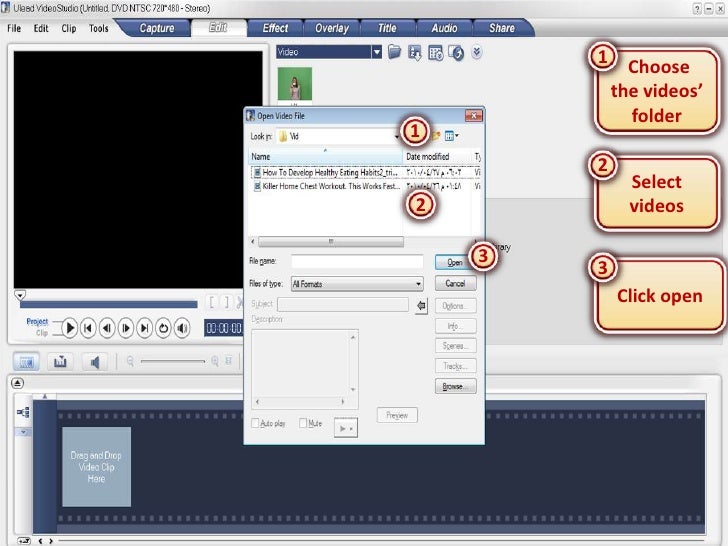Open the Effect step tab

pyautogui.click(x=275, y=28)
